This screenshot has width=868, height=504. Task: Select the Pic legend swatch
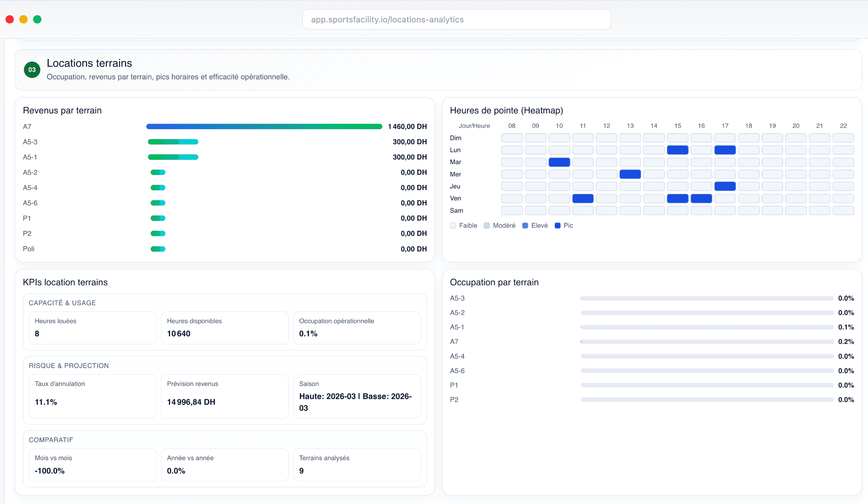coord(558,225)
